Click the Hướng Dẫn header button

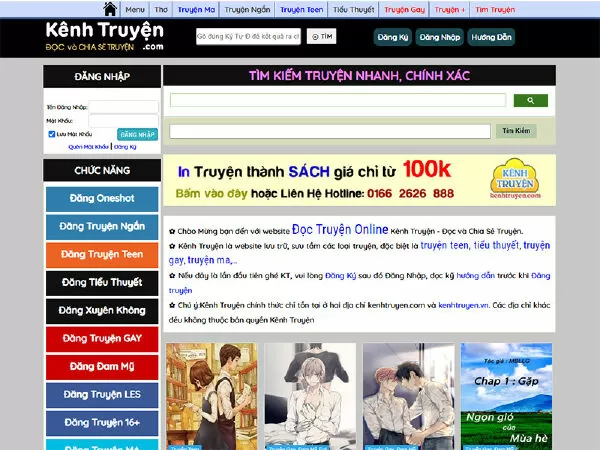491,37
